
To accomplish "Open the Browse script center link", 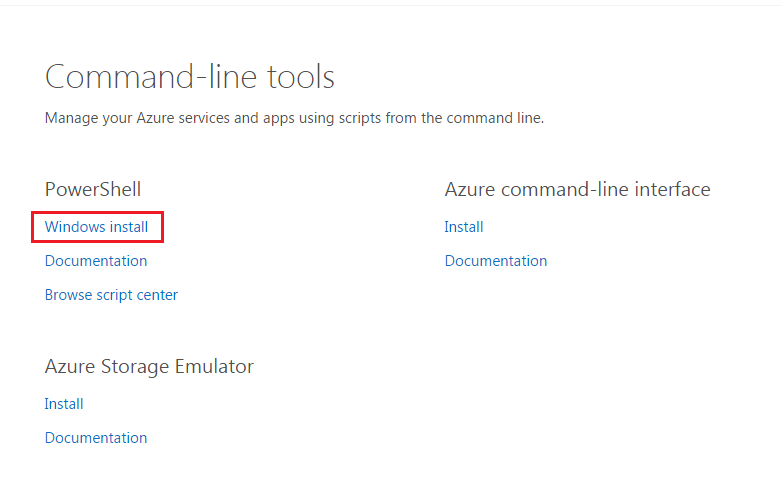I will pyautogui.click(x=111, y=295).
